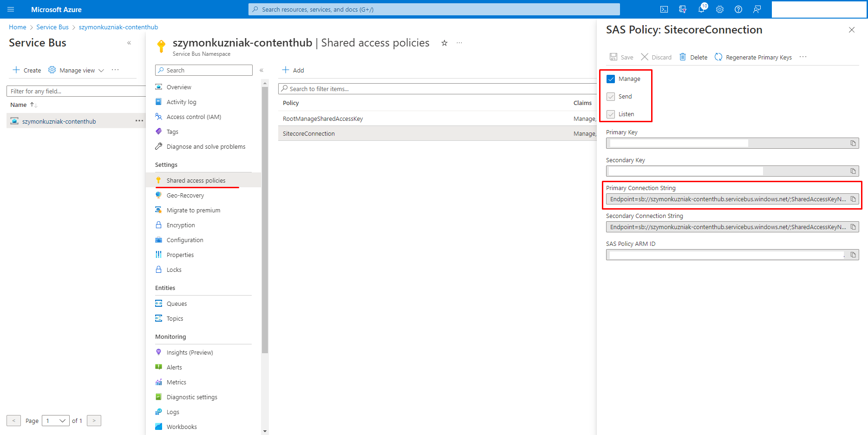Go to Service Bus breadcrumb link

(52, 27)
